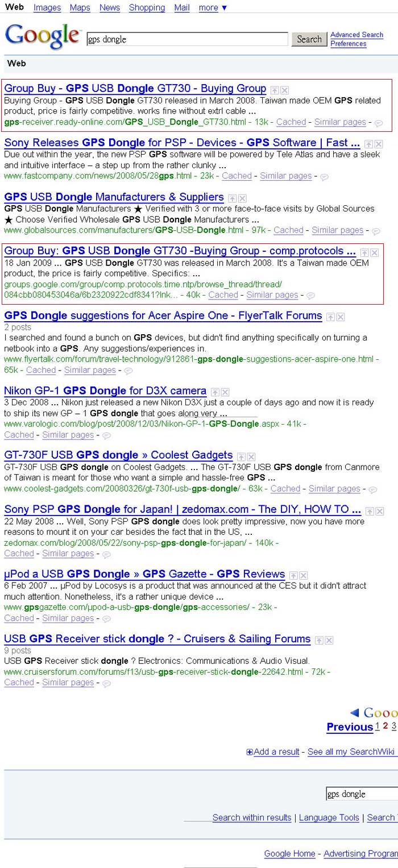Switch to Shopping search
The width and height of the screenshot is (398, 868).
tap(147, 7)
